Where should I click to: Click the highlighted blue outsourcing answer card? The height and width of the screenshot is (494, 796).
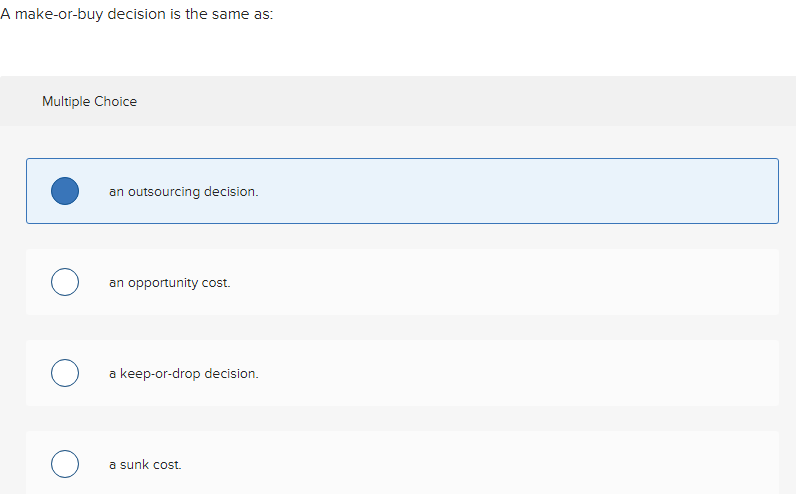tap(402, 191)
